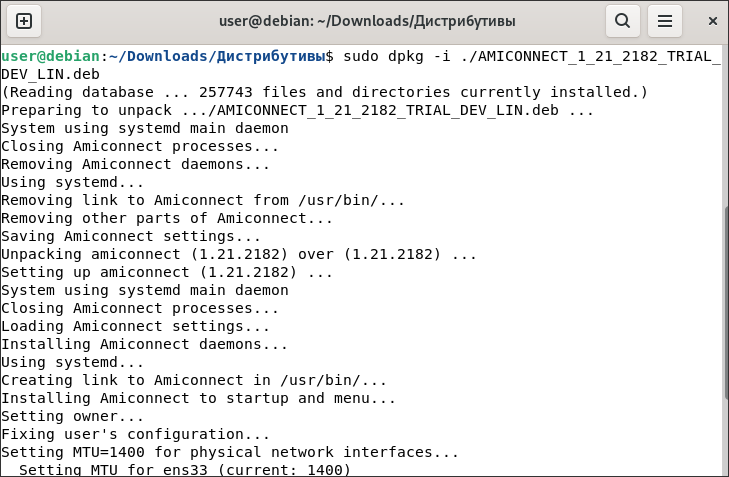729x477 pixels.
Task: Click 'Fixing user's configuration...' line
Action: [x=135, y=434]
